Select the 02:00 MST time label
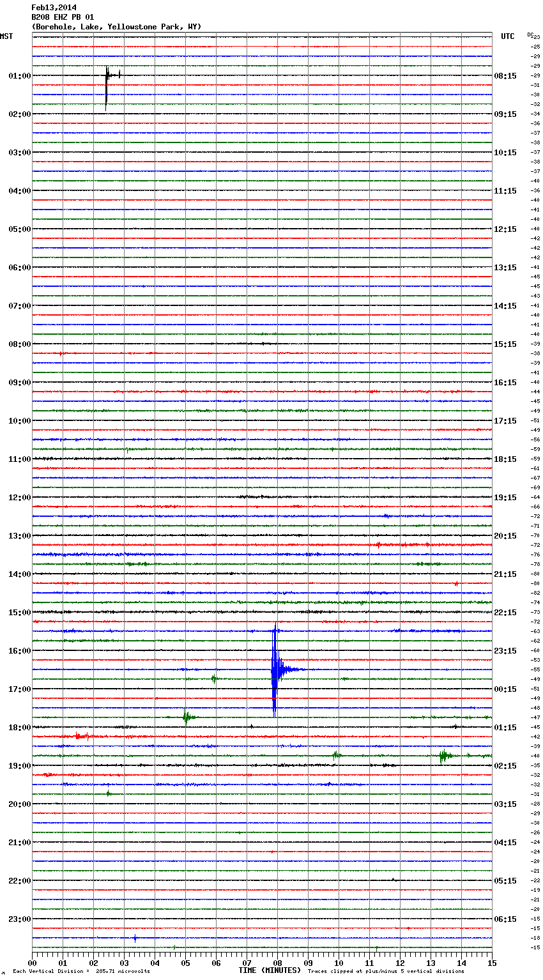The width and height of the screenshot is (543, 980). [20, 114]
